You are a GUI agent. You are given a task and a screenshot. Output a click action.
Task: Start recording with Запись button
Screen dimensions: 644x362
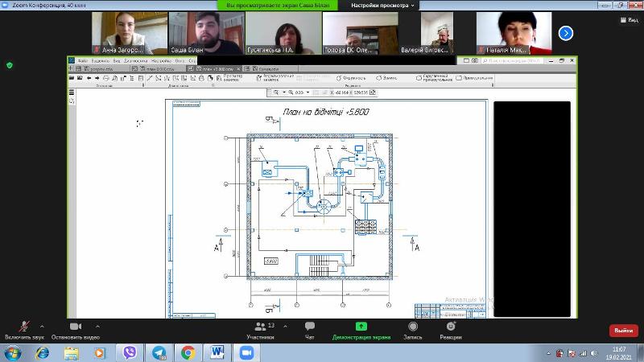(x=413, y=331)
